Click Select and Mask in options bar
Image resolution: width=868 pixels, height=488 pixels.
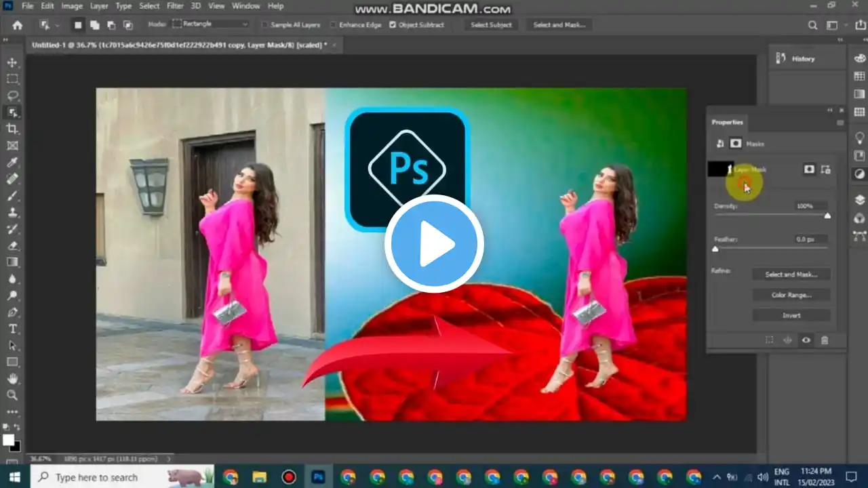(x=559, y=25)
